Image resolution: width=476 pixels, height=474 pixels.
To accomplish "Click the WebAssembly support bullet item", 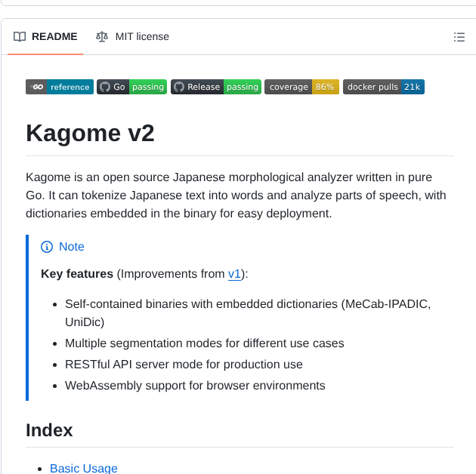I will pyautogui.click(x=195, y=386).
